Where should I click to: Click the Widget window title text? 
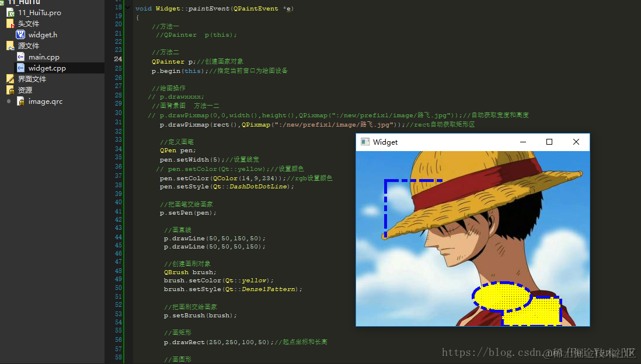tap(385, 142)
